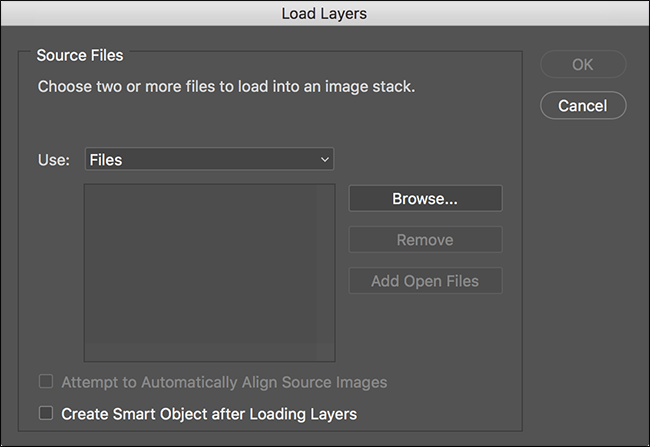Click inside the empty source files list

pyautogui.click(x=201, y=264)
